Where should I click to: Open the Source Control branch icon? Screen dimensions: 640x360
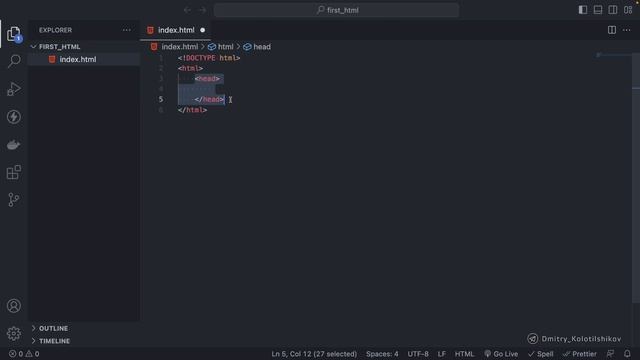point(13,200)
